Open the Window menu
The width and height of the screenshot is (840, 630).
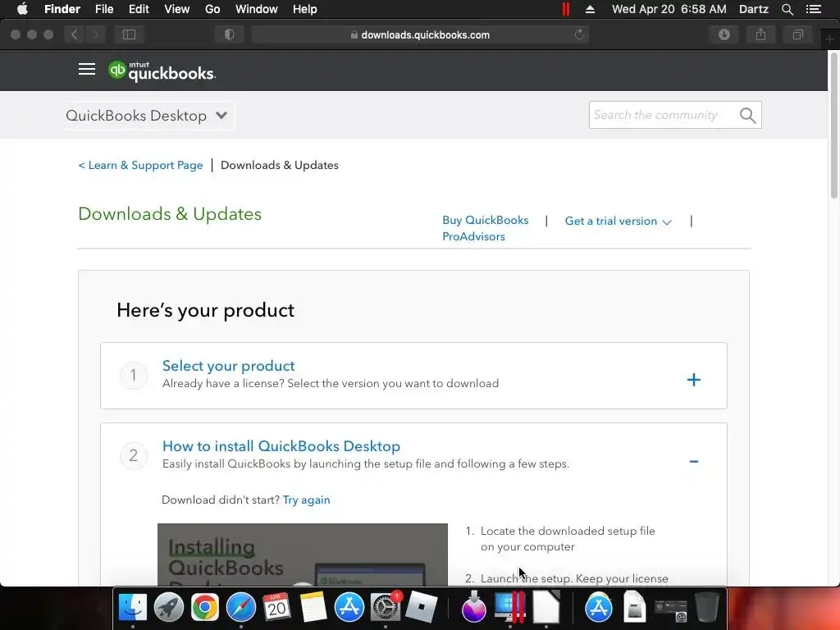tap(257, 9)
